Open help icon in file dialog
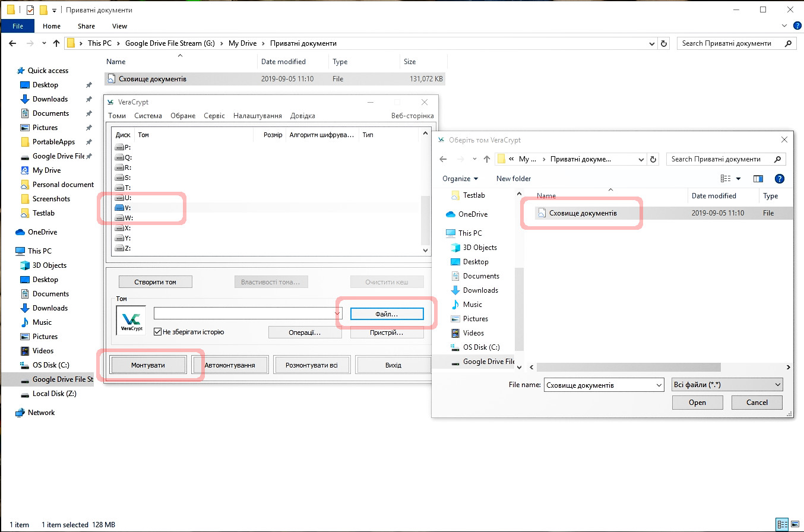Viewport: 804px width, 532px height. (x=780, y=179)
